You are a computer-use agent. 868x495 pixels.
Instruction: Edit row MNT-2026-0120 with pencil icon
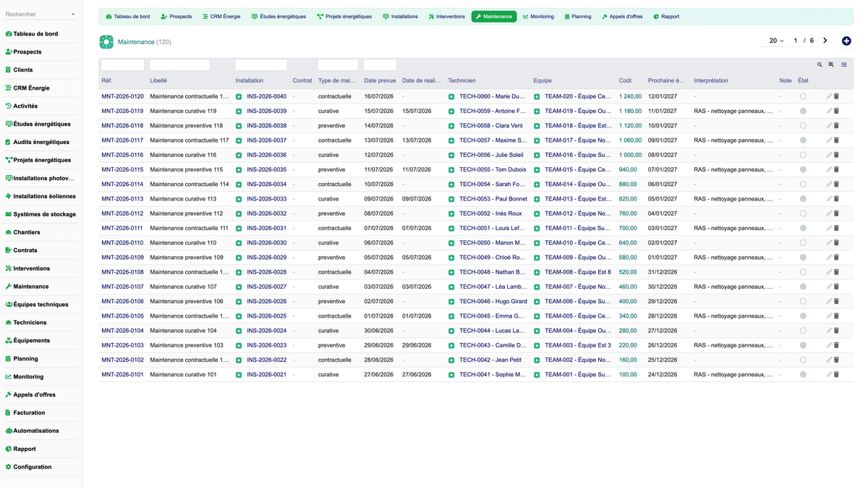[829, 96]
